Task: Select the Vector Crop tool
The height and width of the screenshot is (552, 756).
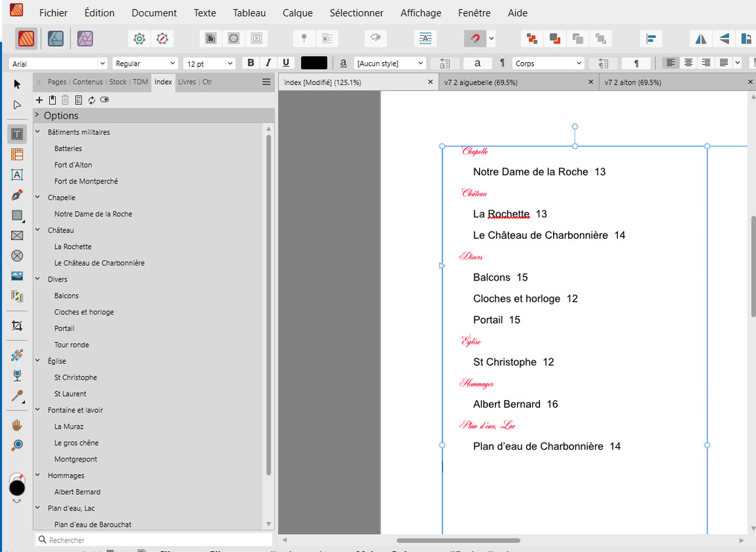Action: click(17, 326)
